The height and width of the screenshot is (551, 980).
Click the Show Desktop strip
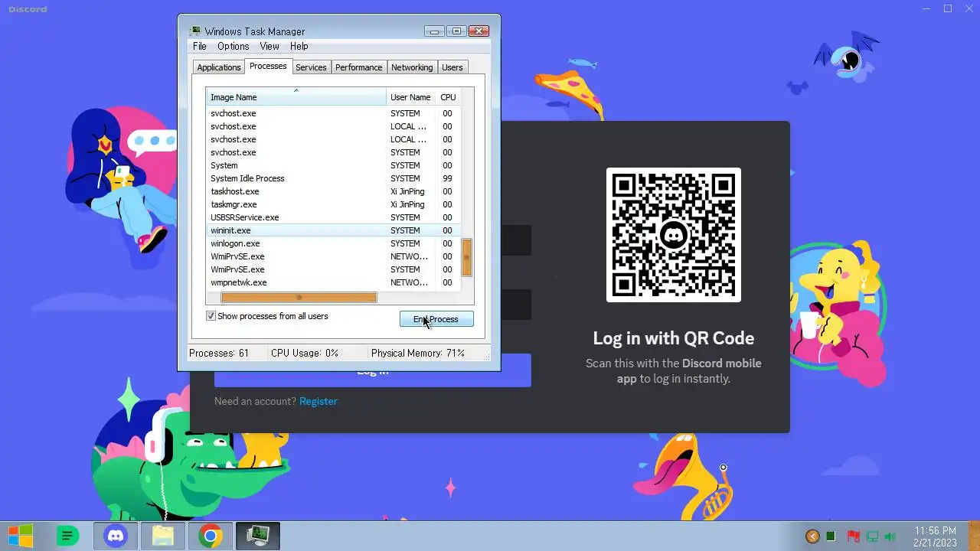coord(973,536)
